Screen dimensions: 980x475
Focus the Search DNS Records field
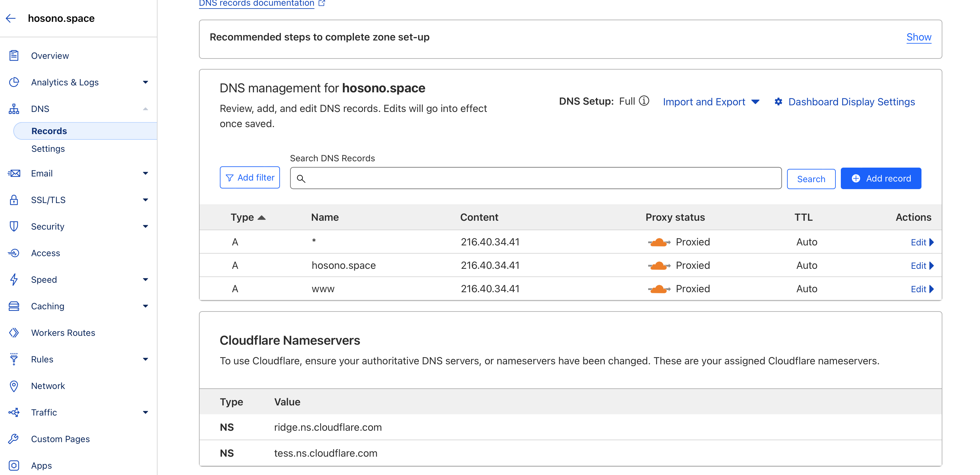(536, 178)
